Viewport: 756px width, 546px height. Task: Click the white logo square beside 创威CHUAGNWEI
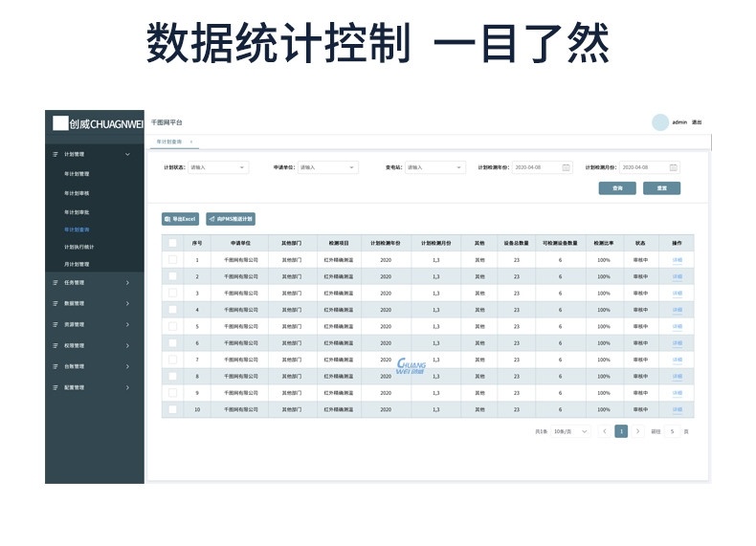click(60, 123)
